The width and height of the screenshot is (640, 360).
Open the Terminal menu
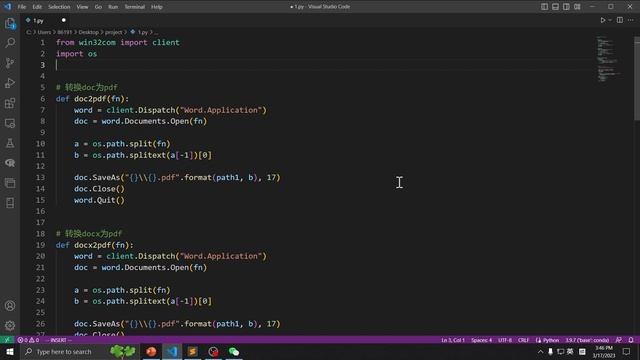[134, 7]
